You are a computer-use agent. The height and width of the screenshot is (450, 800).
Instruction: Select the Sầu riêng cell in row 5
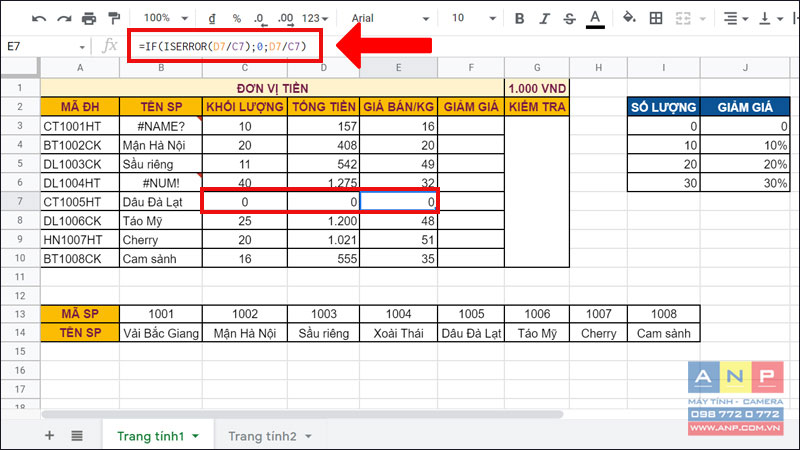pos(161,164)
